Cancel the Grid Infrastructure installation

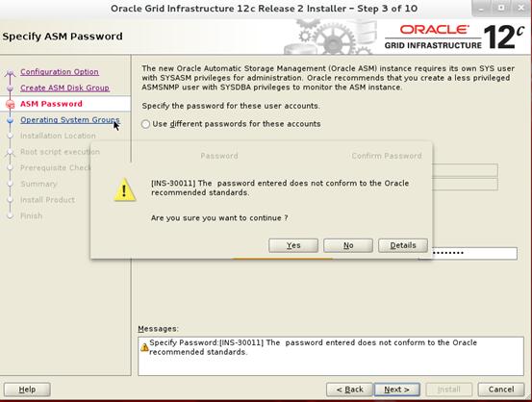(501, 389)
